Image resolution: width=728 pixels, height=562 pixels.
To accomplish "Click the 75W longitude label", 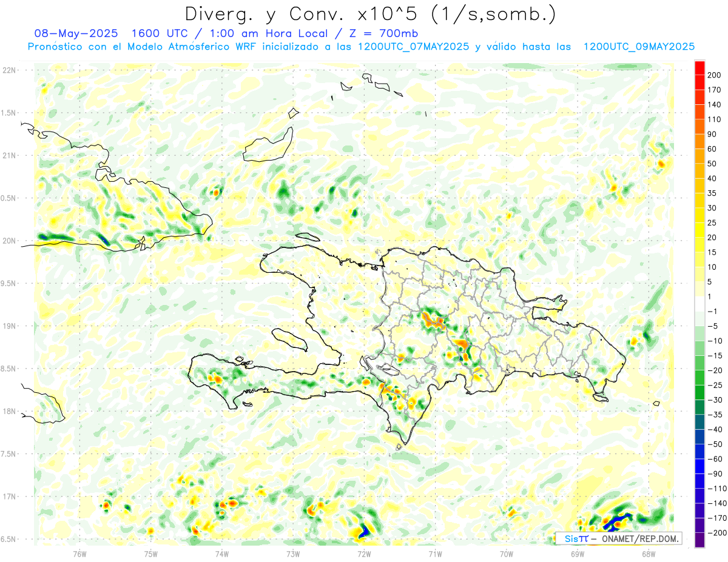I will point(150,553).
